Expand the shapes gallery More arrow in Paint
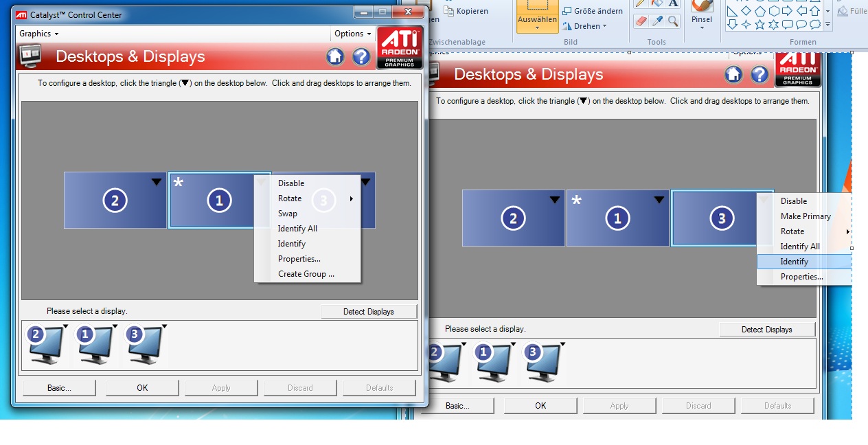 pyautogui.click(x=827, y=25)
